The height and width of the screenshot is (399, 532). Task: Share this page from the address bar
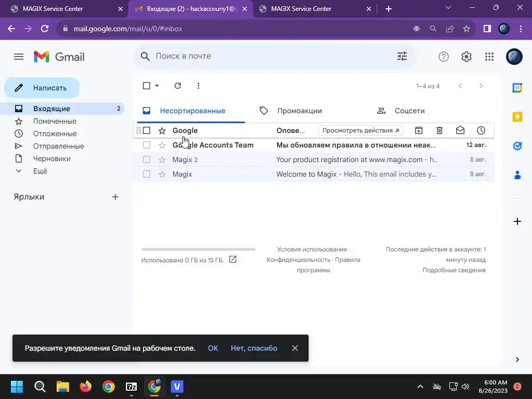450,29
